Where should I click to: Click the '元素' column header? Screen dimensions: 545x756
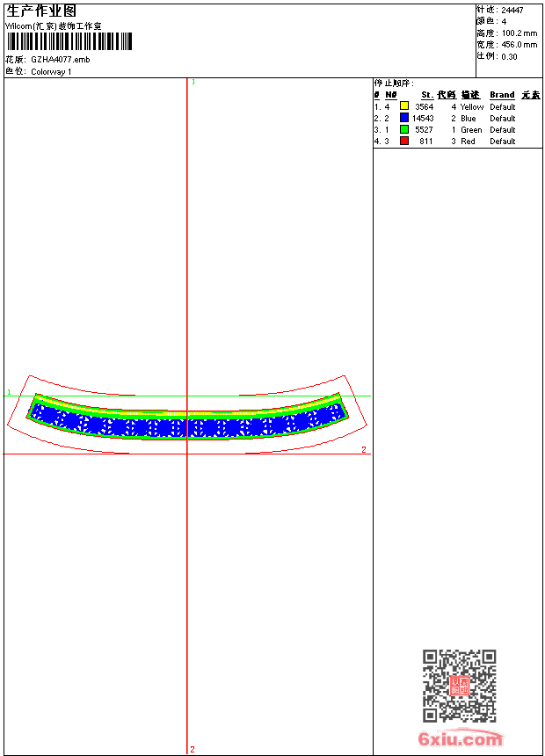(x=531, y=95)
